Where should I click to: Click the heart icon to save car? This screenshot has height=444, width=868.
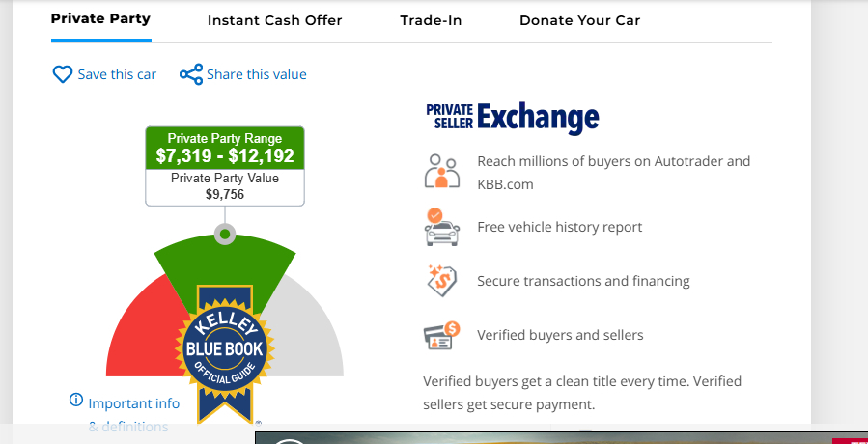63,74
